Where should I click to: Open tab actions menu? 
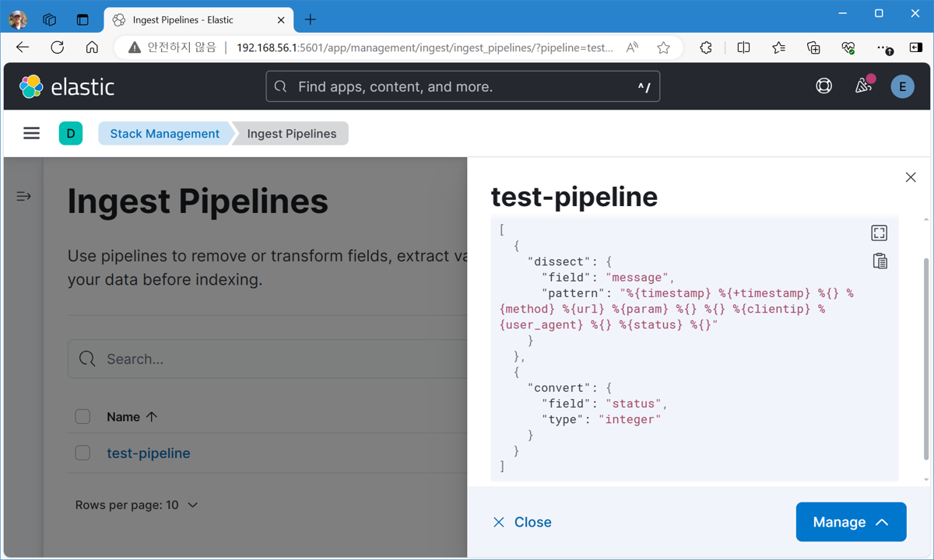tap(83, 19)
